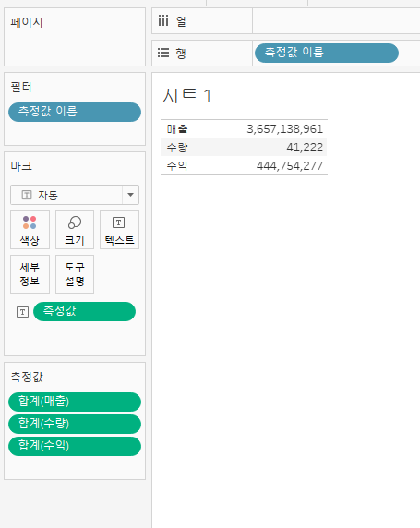
Task: Open the 크기 size mark card
Action: pyautogui.click(x=75, y=230)
